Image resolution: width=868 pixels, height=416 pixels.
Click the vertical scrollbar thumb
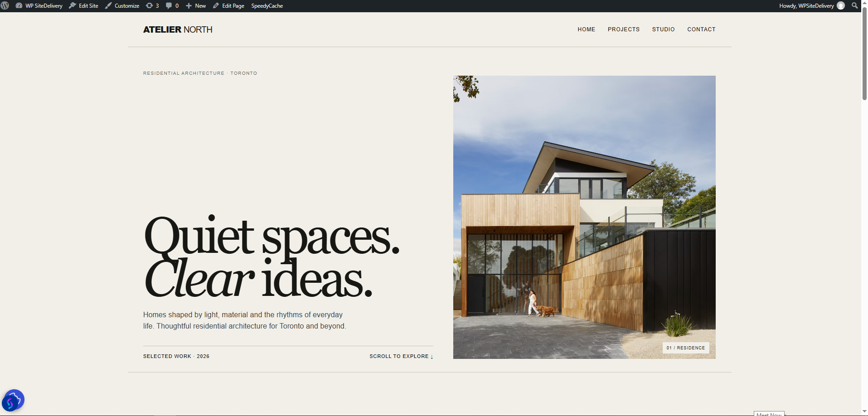864,53
